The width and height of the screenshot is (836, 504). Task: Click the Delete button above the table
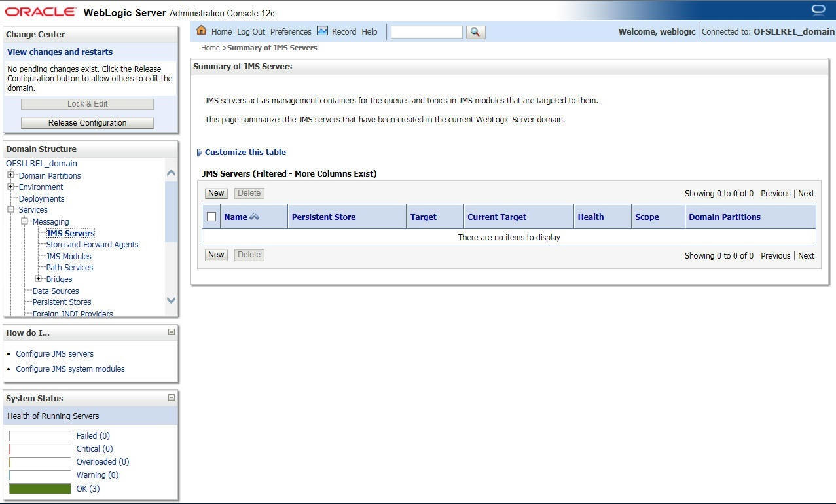click(249, 193)
